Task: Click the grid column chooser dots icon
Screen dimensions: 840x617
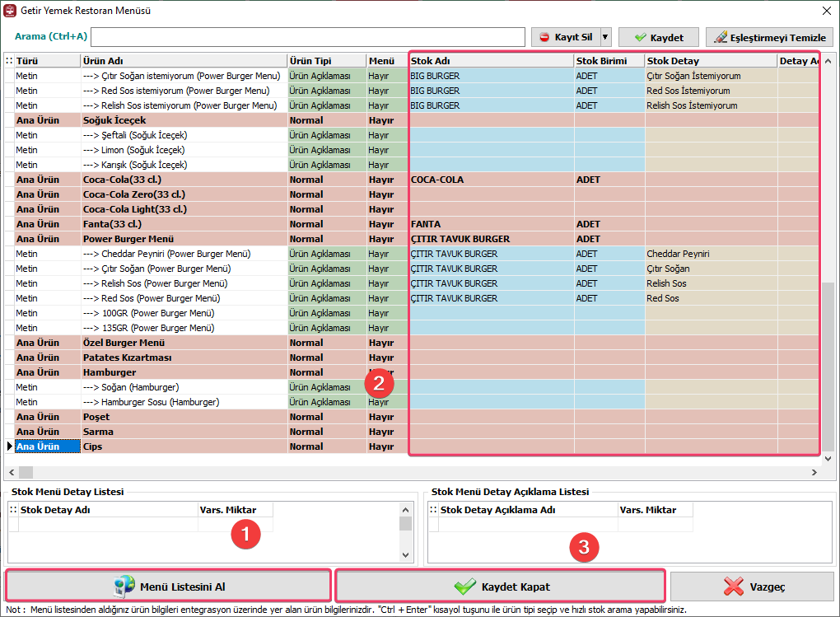Action: (x=9, y=61)
